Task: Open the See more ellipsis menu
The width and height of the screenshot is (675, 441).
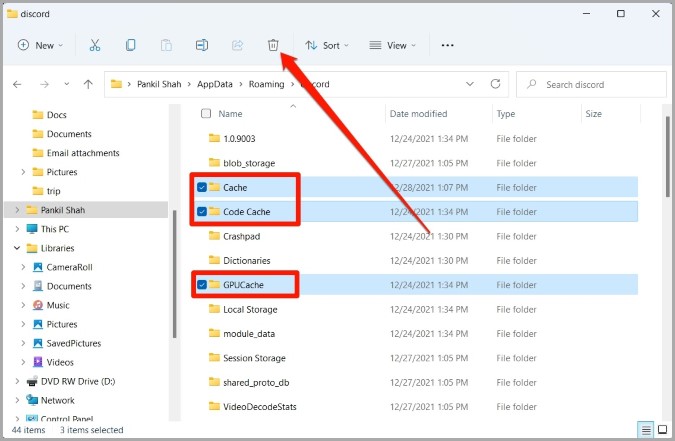Action: coord(447,45)
